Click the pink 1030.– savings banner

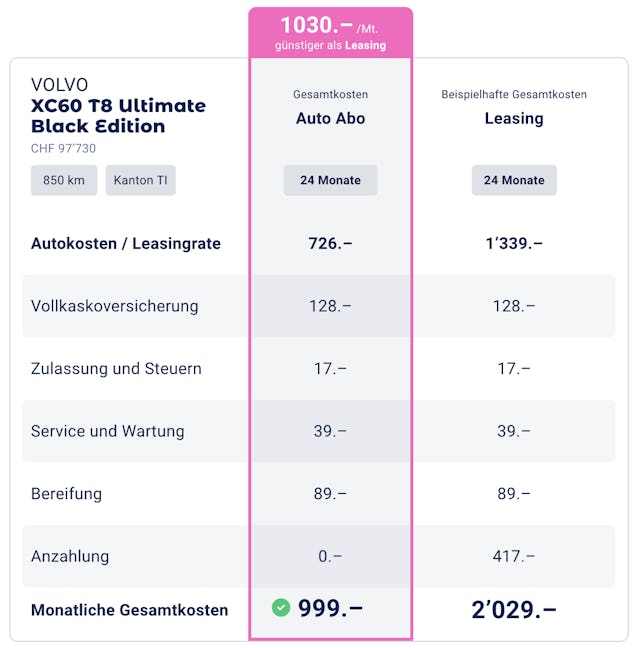[x=330, y=31]
